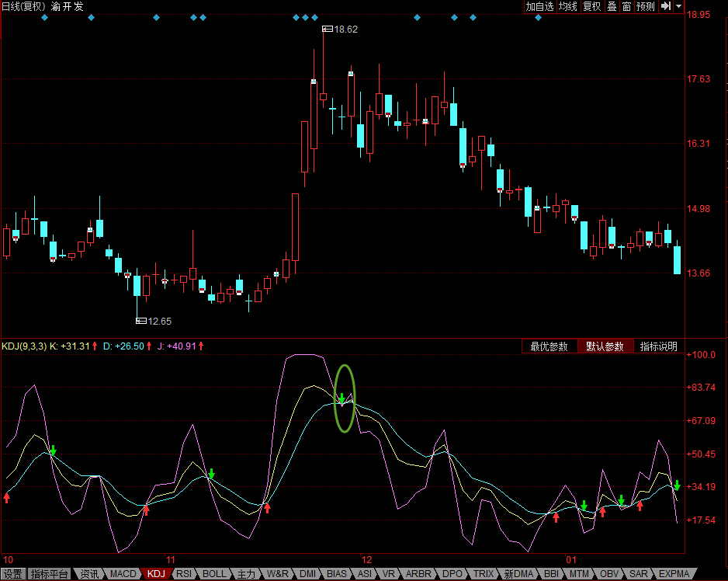This screenshot has width=728, height=581.
Task: Click the red buy arrow at the chart's left edge
Action: [6, 498]
